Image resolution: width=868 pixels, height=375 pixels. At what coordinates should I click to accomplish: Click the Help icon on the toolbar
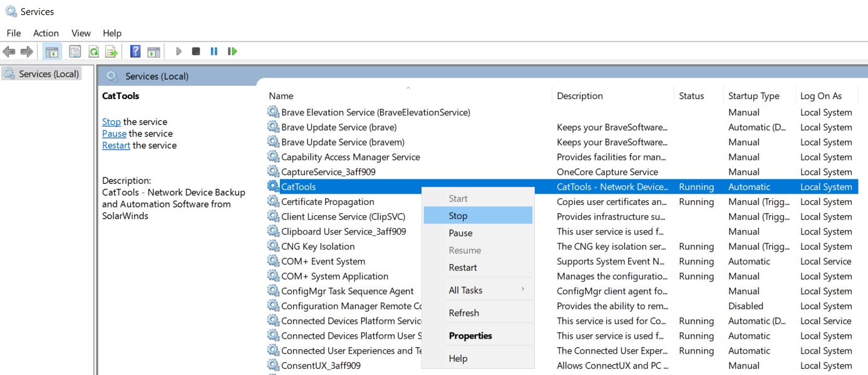coord(135,51)
